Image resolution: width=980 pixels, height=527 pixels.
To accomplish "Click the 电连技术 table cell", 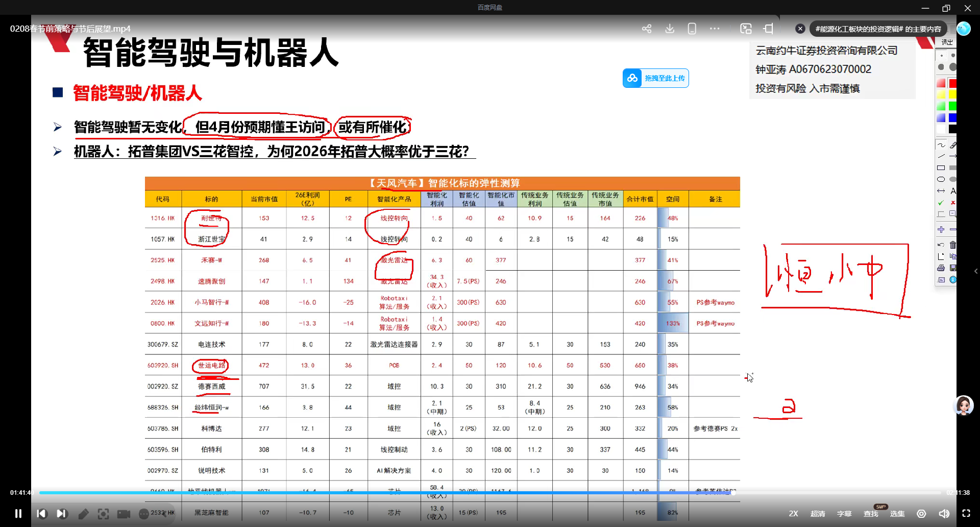I will point(212,345).
